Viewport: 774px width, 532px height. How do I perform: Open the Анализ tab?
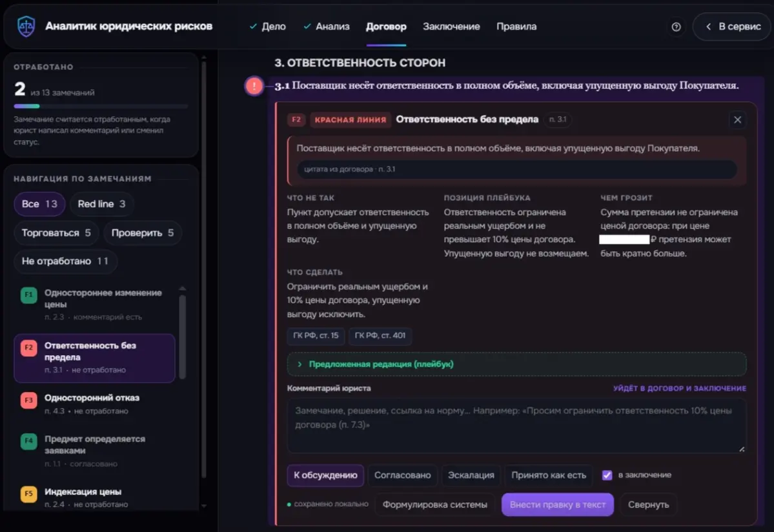point(326,26)
